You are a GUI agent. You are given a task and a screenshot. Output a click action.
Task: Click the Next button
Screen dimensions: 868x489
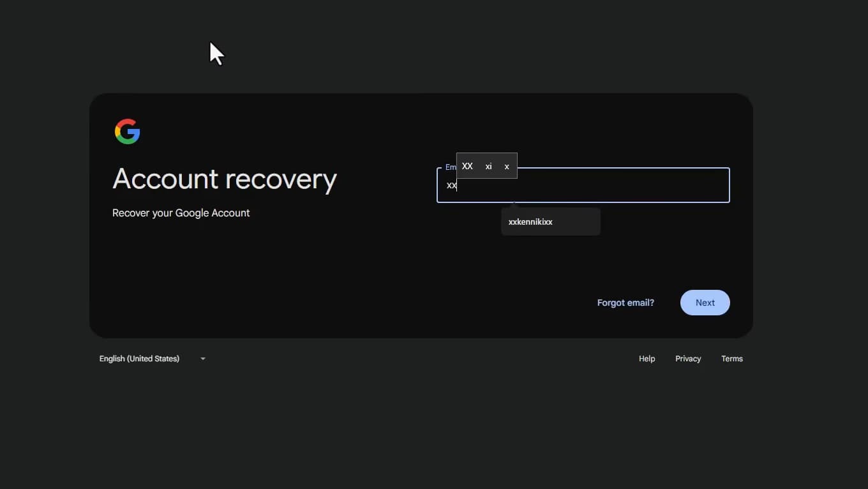point(705,303)
